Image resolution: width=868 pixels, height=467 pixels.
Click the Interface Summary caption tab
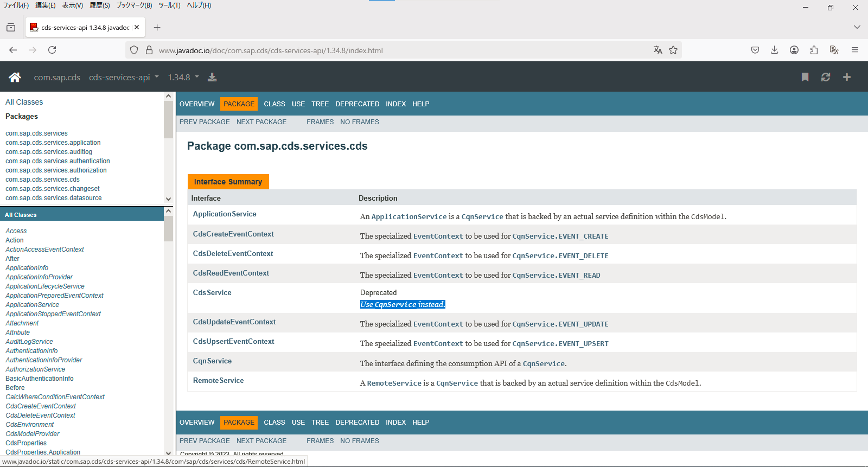coord(228,182)
